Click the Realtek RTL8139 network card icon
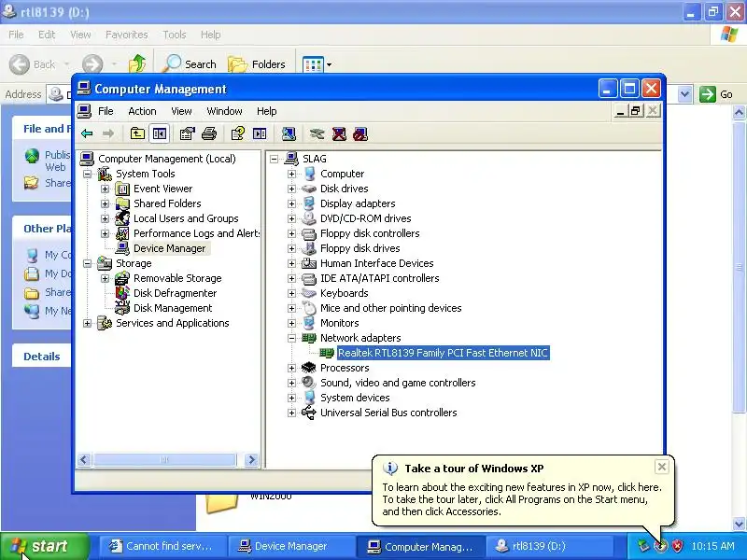Image resolution: width=747 pixels, height=560 pixels. [x=326, y=353]
